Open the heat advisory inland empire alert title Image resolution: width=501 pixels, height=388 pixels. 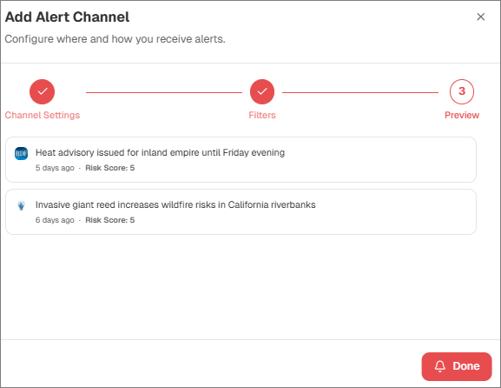click(160, 153)
